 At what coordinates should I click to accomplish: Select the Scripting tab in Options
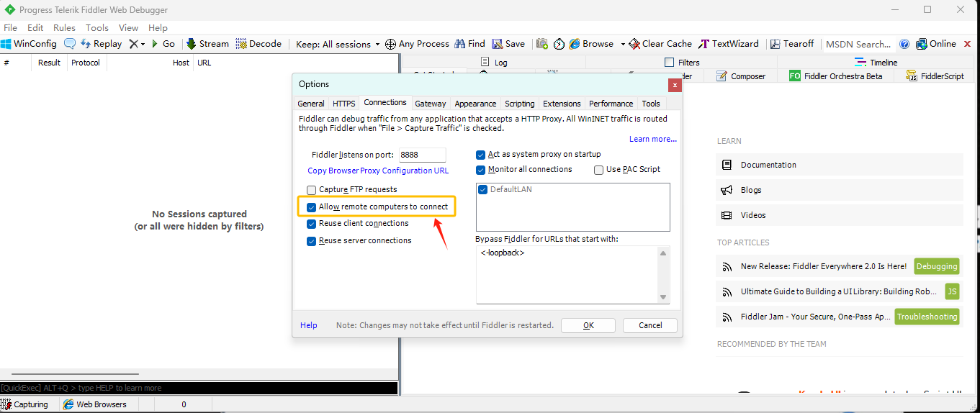[x=519, y=104]
